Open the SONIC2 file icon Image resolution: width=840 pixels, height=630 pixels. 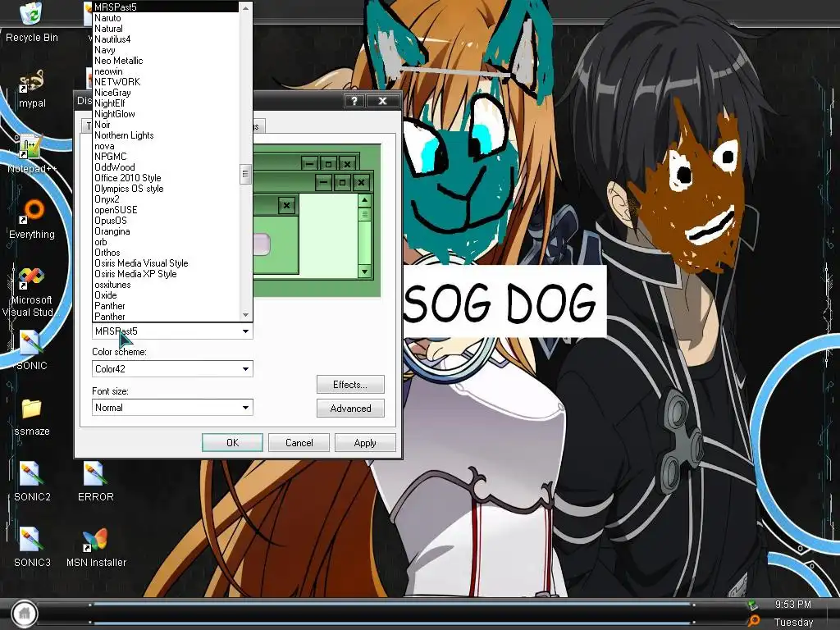[x=32, y=482]
